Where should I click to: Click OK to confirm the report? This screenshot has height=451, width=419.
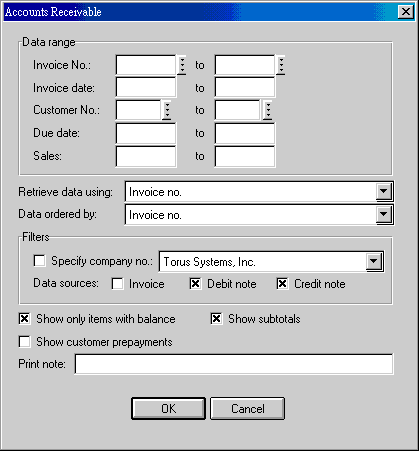168,408
